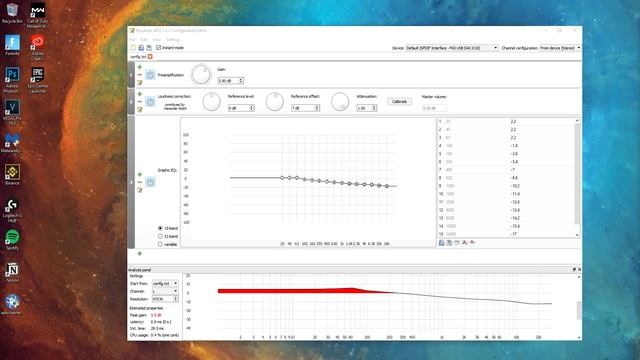Click the Attenuation spinbox arrows
Viewport: 640px width, 360px height.
tap(374, 108)
